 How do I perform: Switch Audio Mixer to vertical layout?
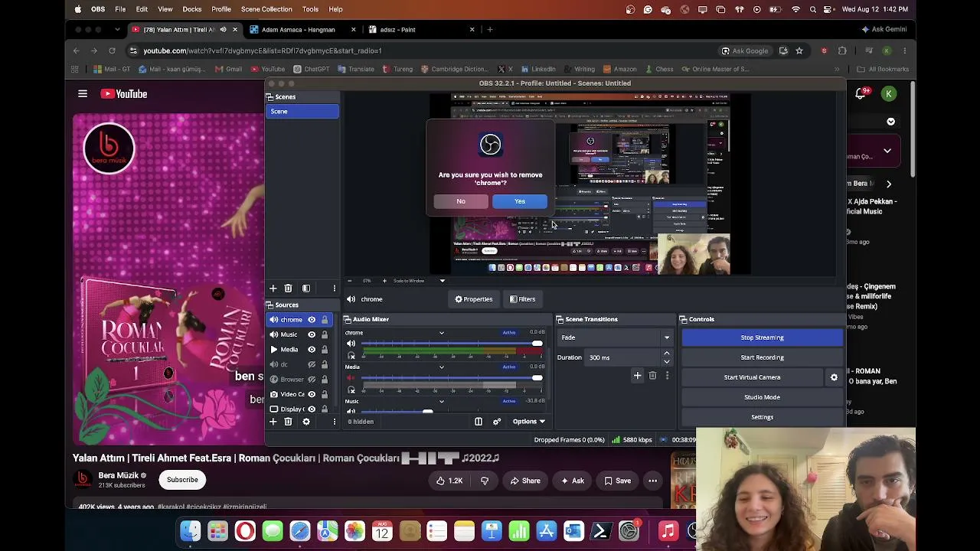click(x=479, y=422)
